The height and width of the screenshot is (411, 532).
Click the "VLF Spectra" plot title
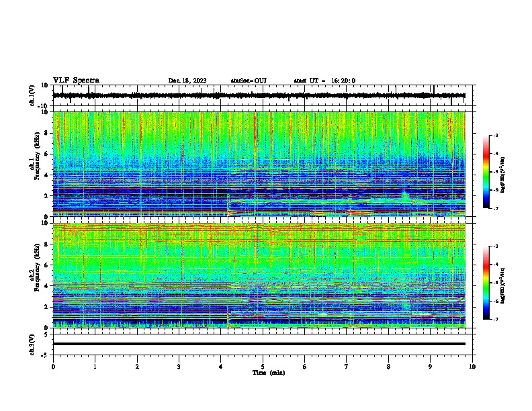click(x=76, y=81)
